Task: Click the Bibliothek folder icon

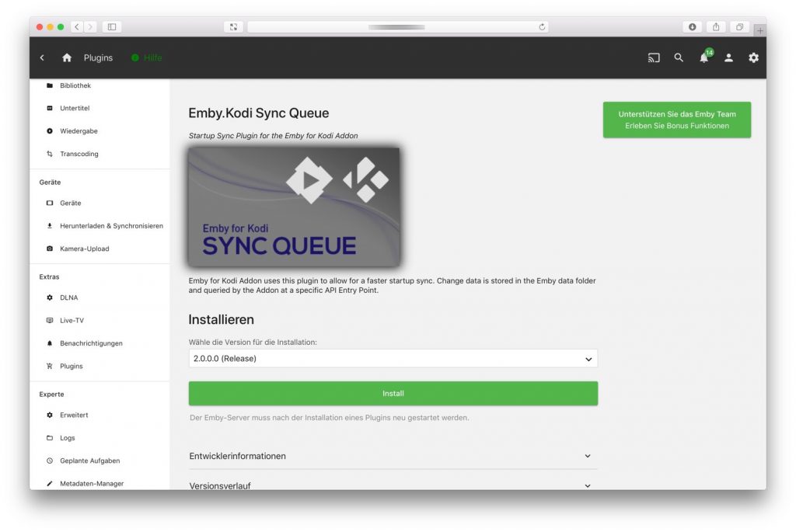Action: [x=49, y=85]
